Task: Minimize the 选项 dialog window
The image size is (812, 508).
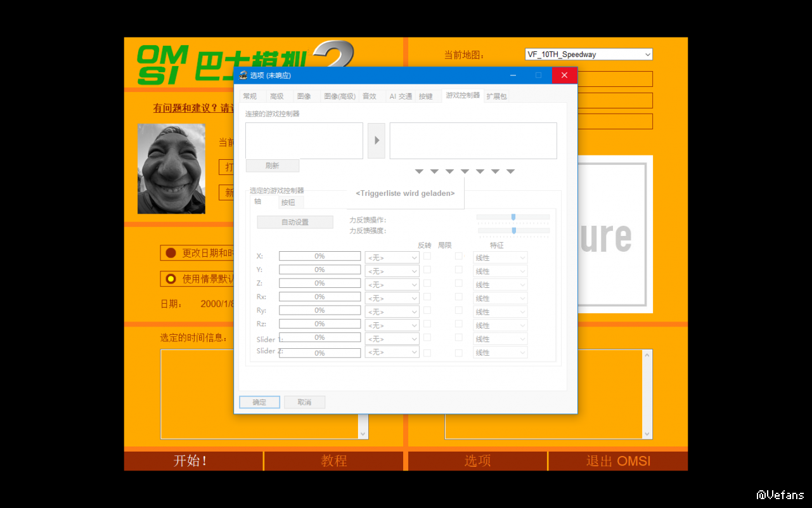Action: (513, 75)
